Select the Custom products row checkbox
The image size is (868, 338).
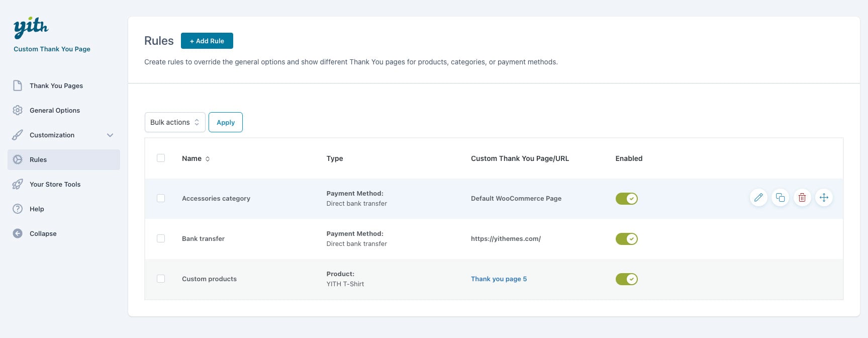click(161, 279)
